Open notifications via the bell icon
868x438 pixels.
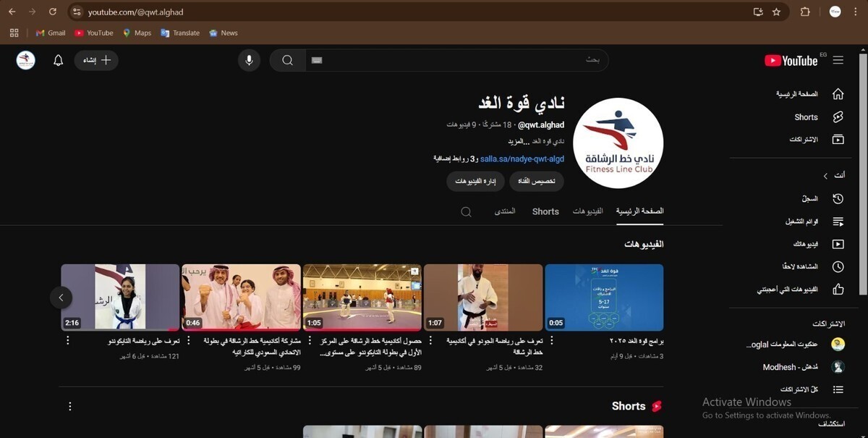[x=59, y=60]
